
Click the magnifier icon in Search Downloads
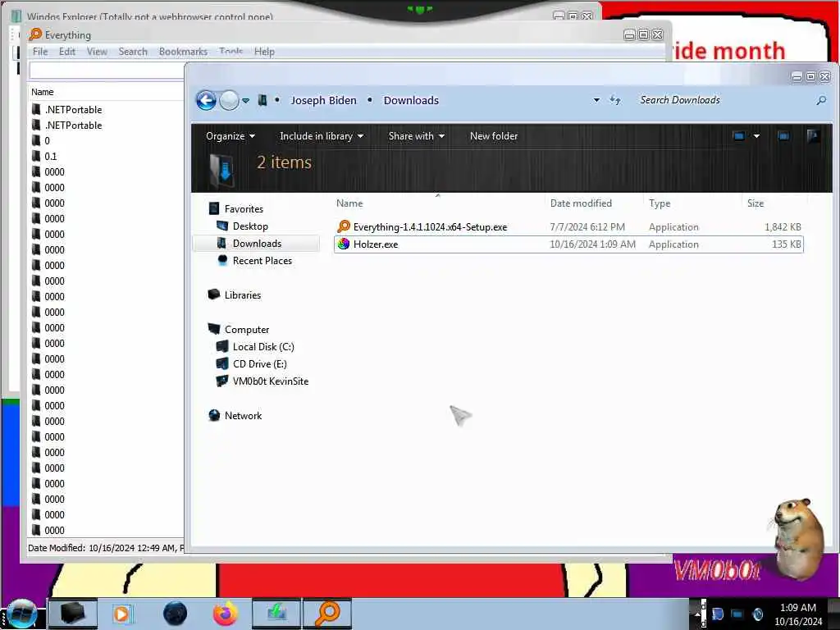(x=821, y=100)
